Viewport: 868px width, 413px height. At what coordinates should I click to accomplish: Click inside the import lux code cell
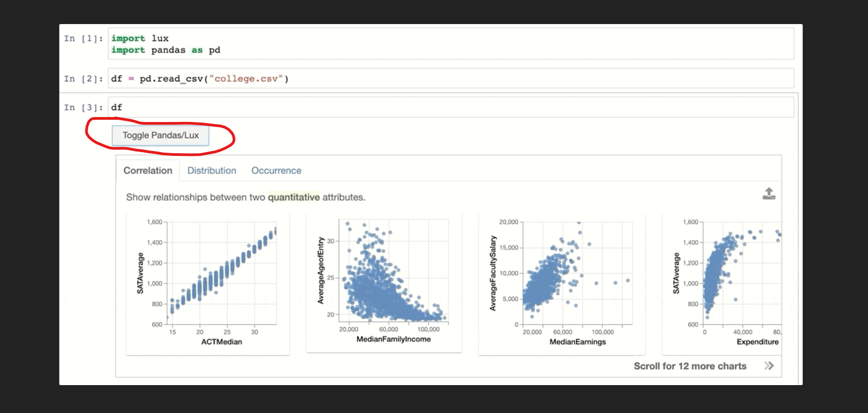[x=451, y=44]
